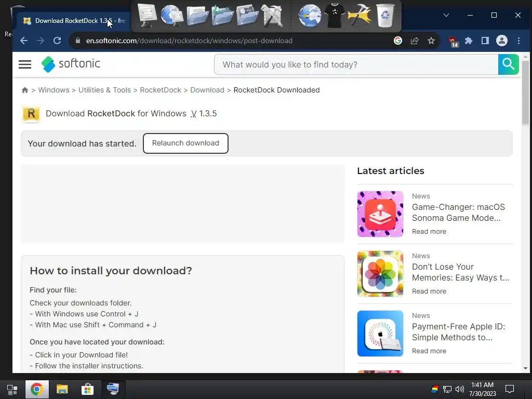Viewport: 532px width, 399px height.
Task: Open 'Don't Lose Your Memories' article headline
Action: click(x=460, y=272)
